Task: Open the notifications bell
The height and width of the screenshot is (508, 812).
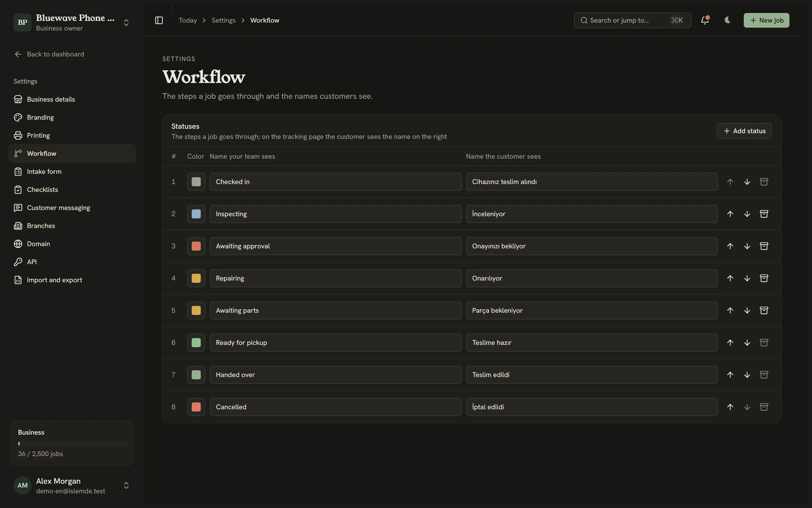Action: (705, 20)
